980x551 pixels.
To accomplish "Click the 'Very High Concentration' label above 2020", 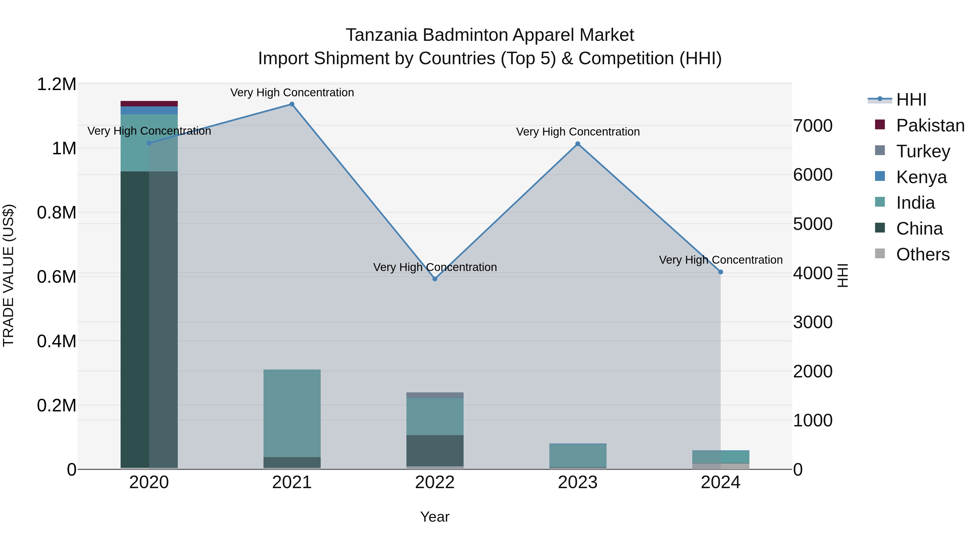I will click(149, 131).
